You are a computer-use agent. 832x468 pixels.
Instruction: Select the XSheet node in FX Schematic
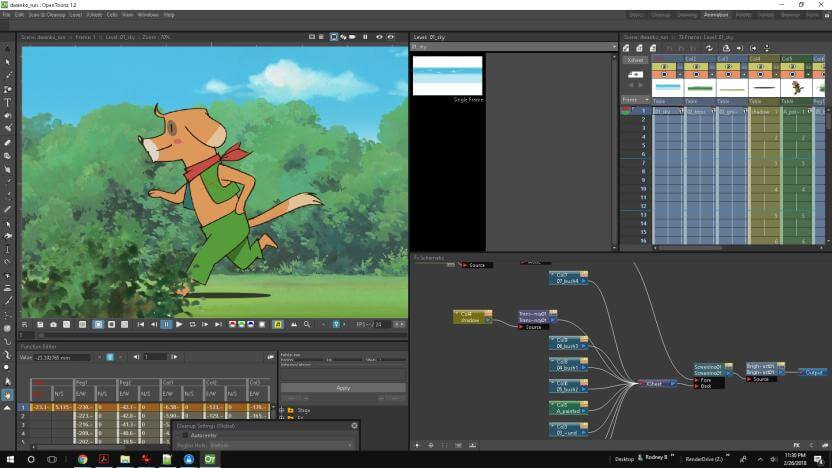point(657,383)
